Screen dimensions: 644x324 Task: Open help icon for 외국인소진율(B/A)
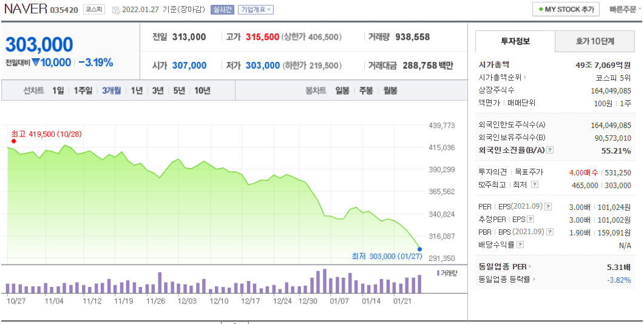point(550,150)
